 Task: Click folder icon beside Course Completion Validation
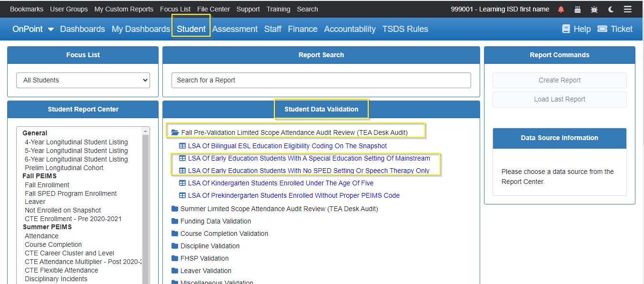click(175, 233)
